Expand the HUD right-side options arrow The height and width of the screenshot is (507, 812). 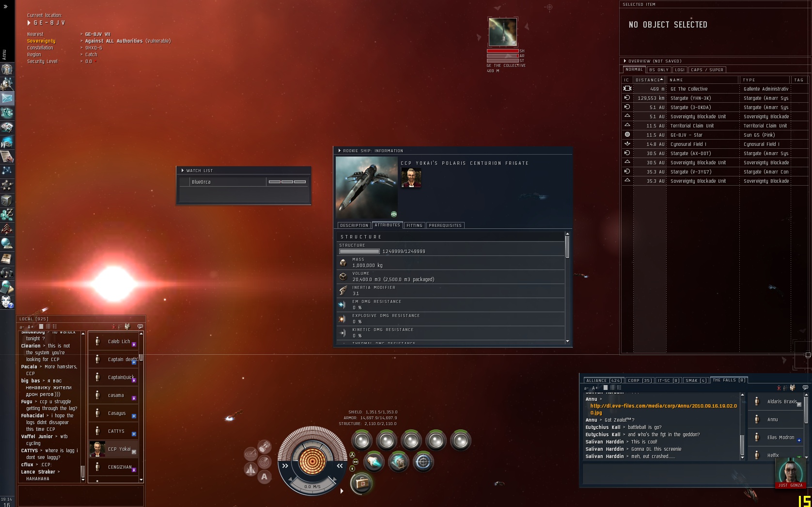(342, 491)
